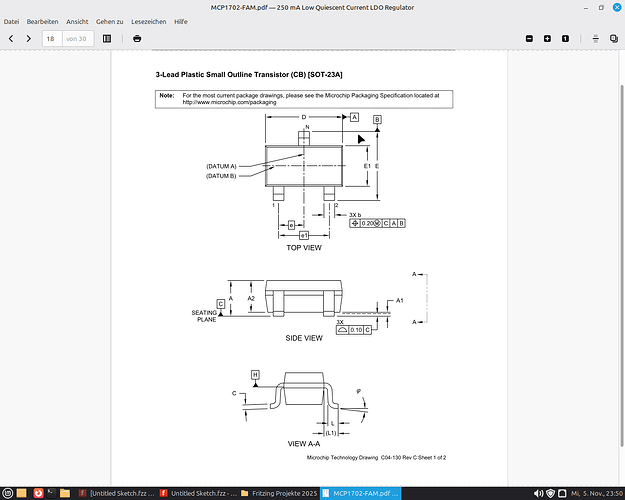Open the Datei menu

pos(13,21)
